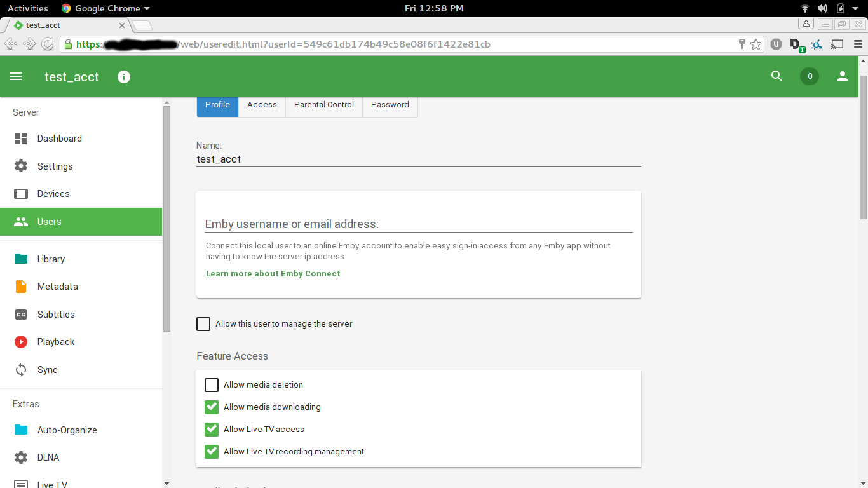Enable allow this user to manage server
This screenshot has height=488, width=868.
click(x=203, y=324)
